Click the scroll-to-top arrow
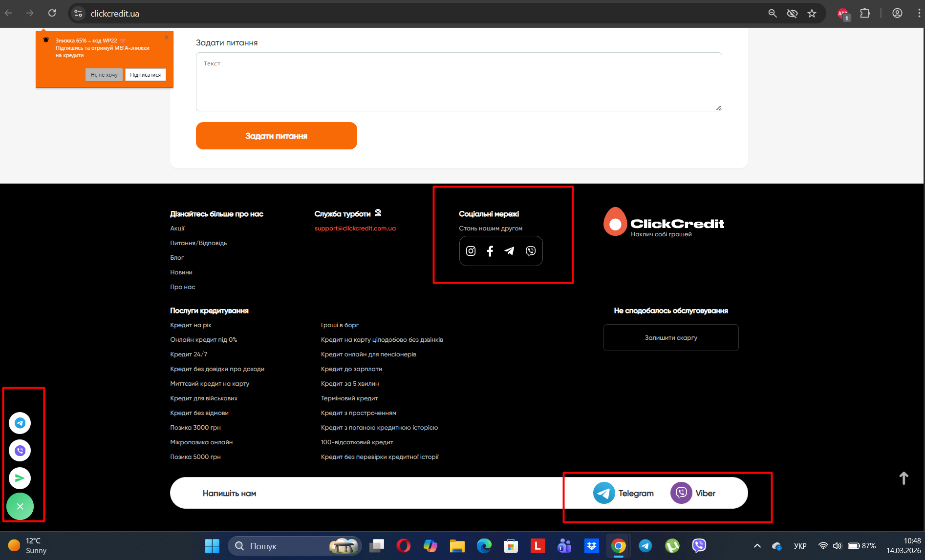Viewport: 925px width, 560px height. click(904, 478)
